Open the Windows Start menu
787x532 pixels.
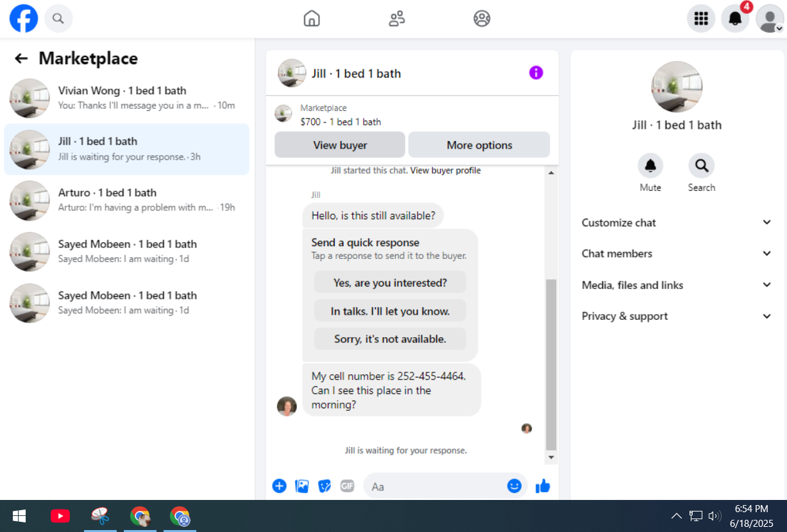click(x=19, y=516)
